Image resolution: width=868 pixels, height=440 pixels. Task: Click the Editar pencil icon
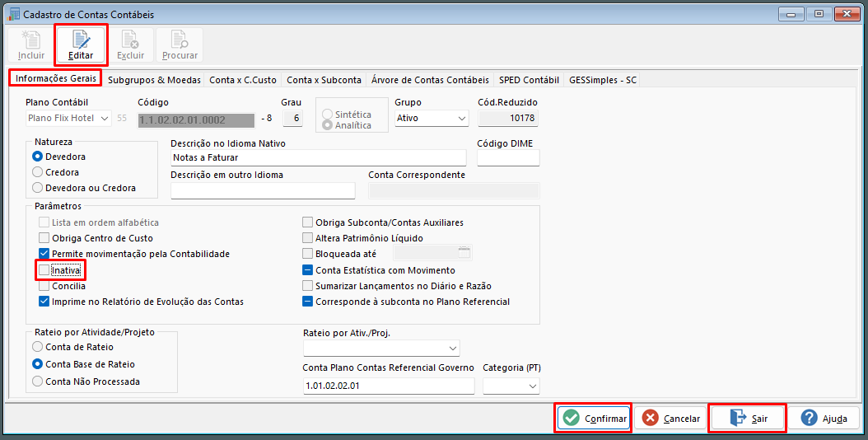click(x=81, y=40)
